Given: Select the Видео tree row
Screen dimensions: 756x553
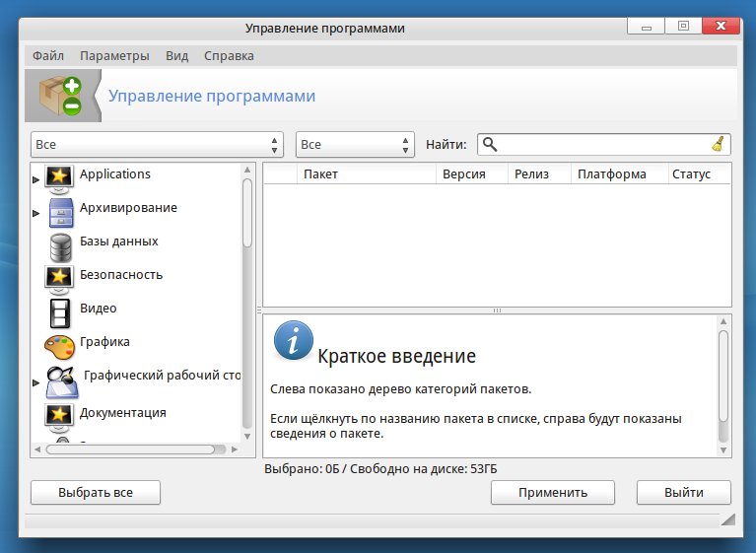Looking at the screenshot, I should (x=136, y=313).
